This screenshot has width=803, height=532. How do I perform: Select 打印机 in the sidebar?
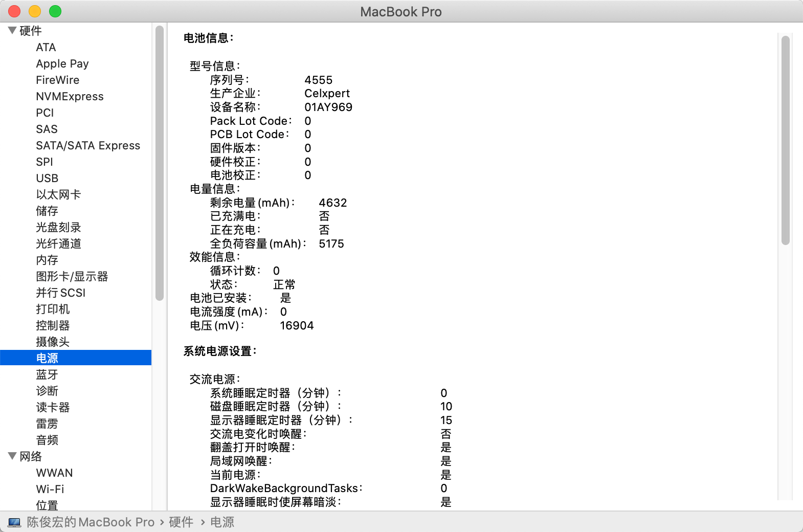click(53, 309)
